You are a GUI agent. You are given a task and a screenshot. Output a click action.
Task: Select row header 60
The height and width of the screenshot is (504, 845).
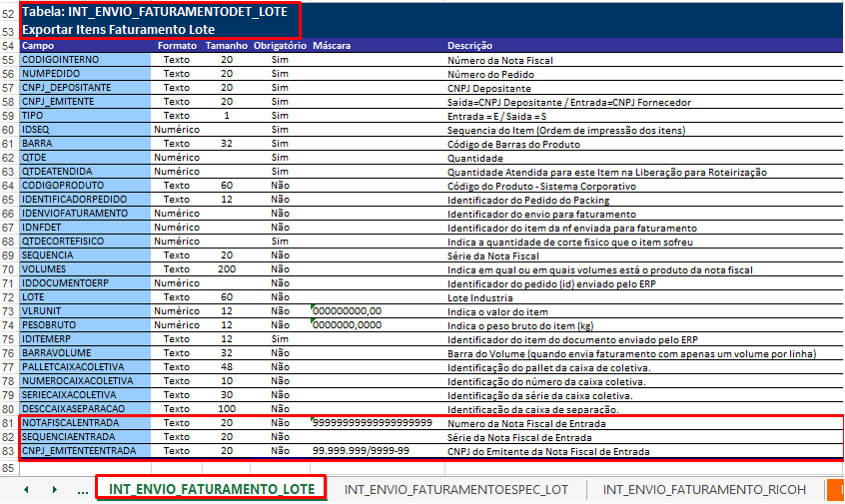pyautogui.click(x=9, y=130)
